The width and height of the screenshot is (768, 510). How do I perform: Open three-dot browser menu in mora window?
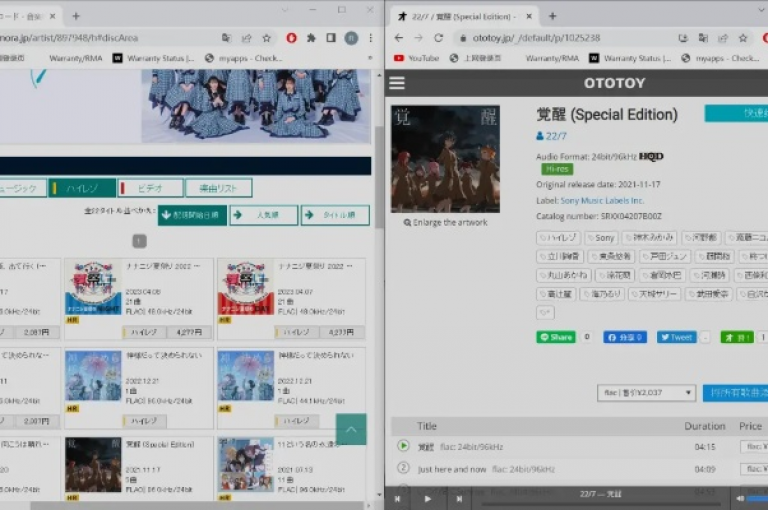371,38
